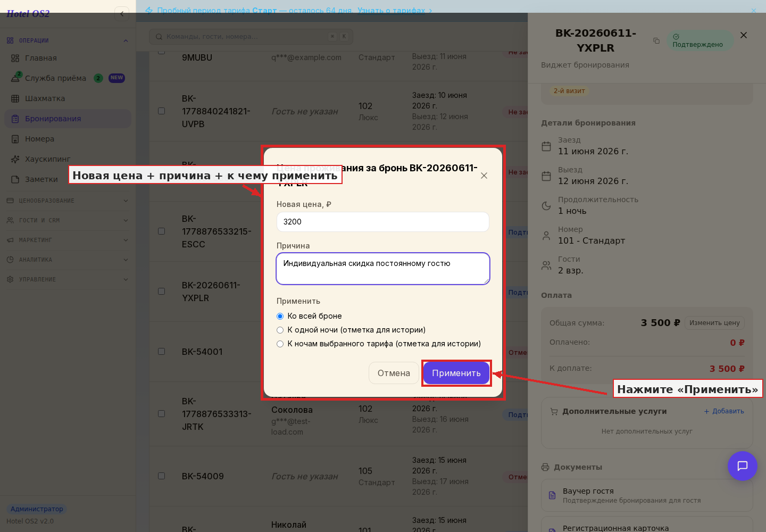The height and width of the screenshot is (532, 766).
Task: Open the Узнать о тарифах link
Action: (395, 10)
